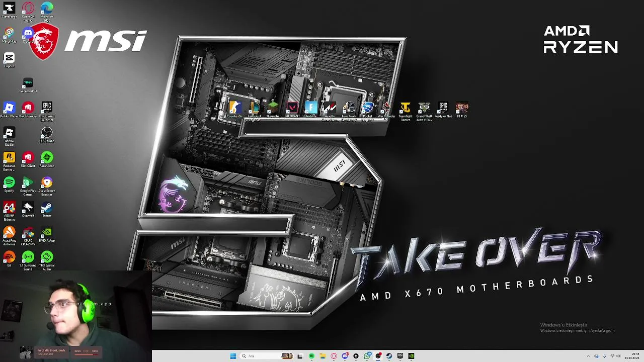This screenshot has width=644, height=362.
Task: Select the 7.1 Surround Sound icon
Action: (28, 261)
